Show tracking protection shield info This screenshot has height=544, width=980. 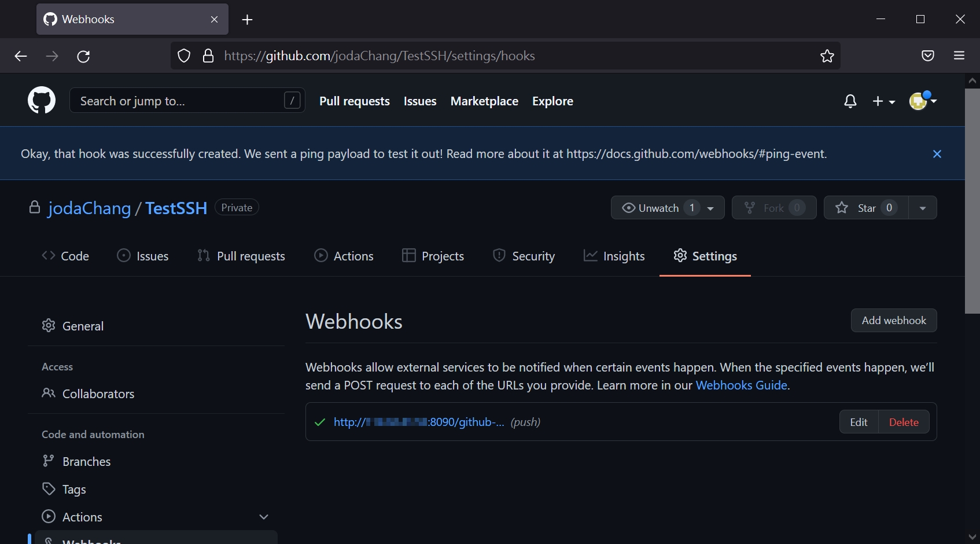184,56
